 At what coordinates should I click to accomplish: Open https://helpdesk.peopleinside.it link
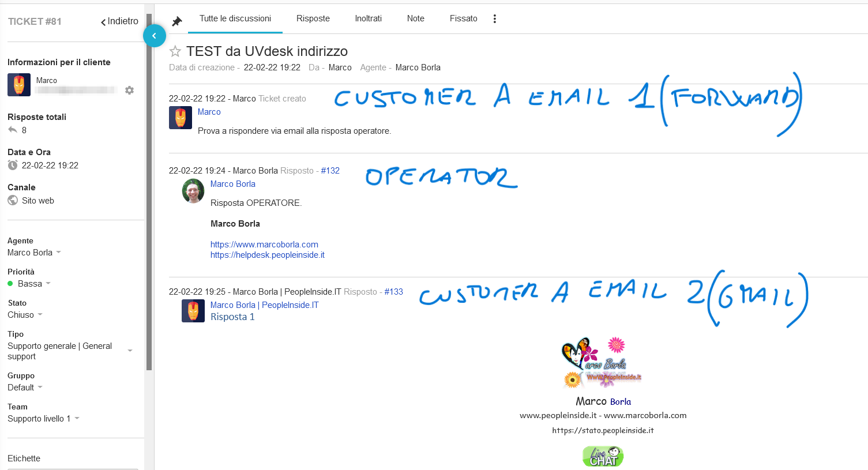267,255
